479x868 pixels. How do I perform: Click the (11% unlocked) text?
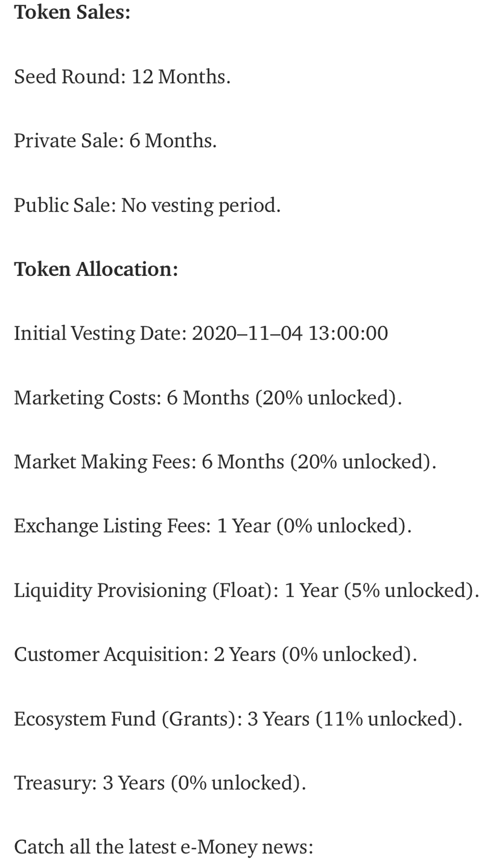point(388,719)
